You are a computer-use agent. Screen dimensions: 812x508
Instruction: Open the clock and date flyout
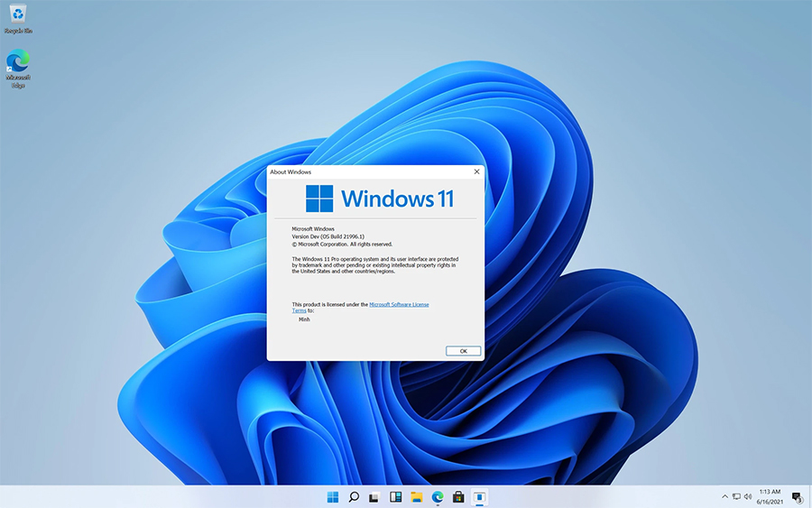770,497
